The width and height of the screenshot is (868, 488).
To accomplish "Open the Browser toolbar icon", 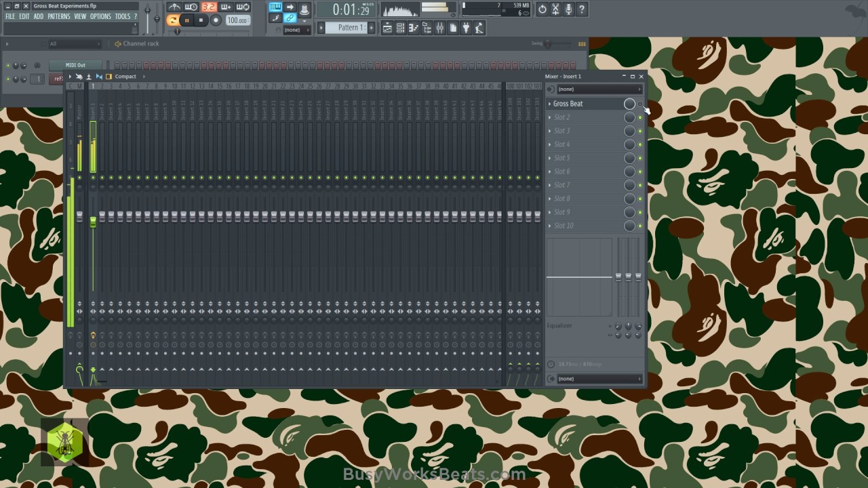I will pyautogui.click(x=427, y=28).
